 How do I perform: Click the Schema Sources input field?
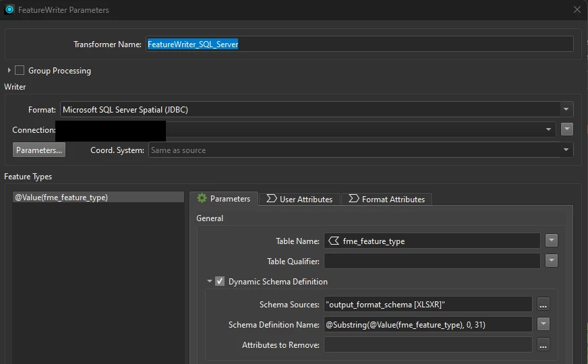pyautogui.click(x=428, y=305)
